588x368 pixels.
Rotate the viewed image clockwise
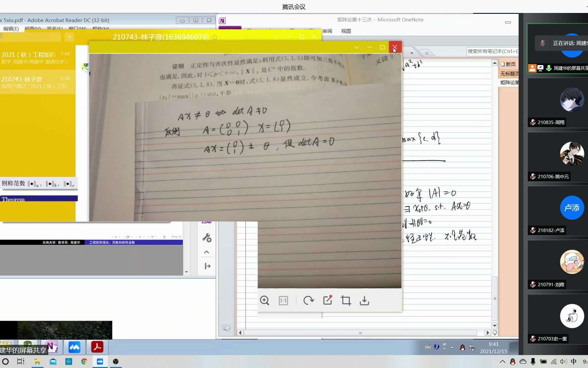[309, 301]
